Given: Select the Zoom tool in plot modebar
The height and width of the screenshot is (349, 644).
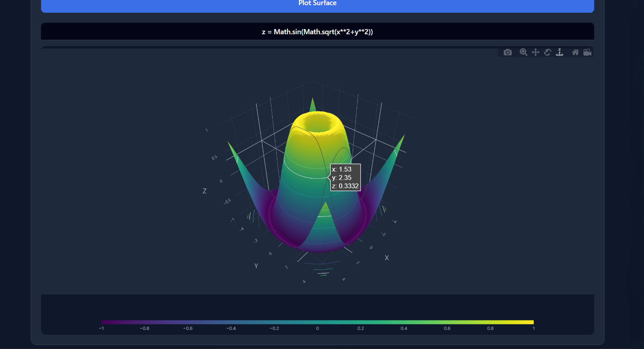Looking at the screenshot, I should coord(523,53).
